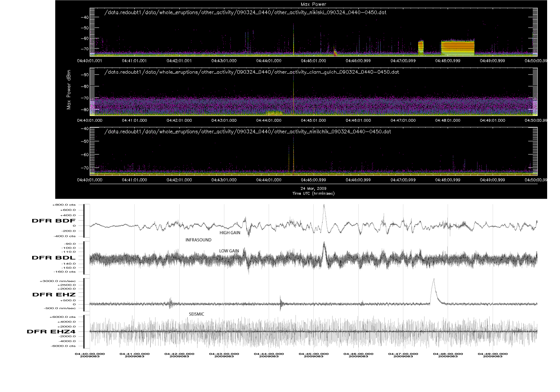
Task: Click the "LOW GAIN" annotation
Action: click(x=229, y=251)
